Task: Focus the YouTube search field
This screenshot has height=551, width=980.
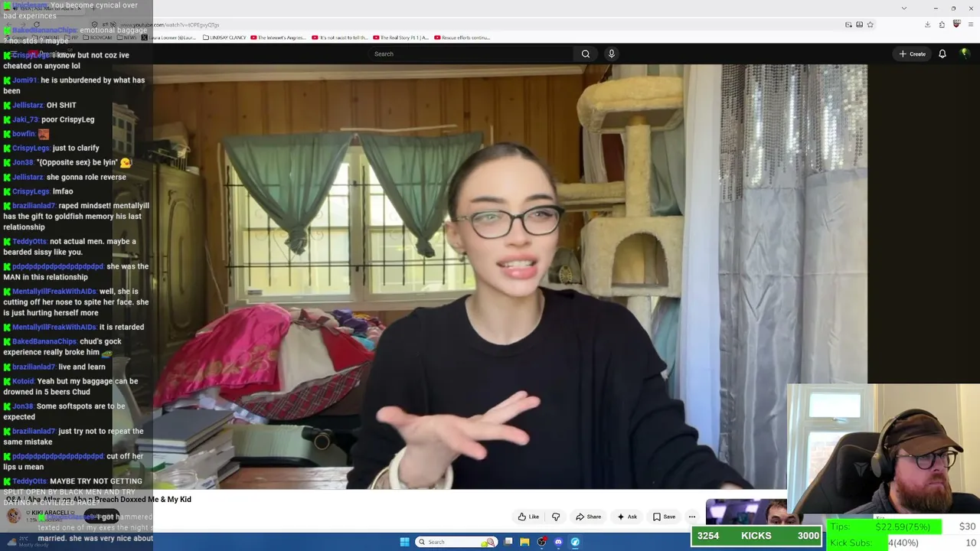Action: coord(470,54)
